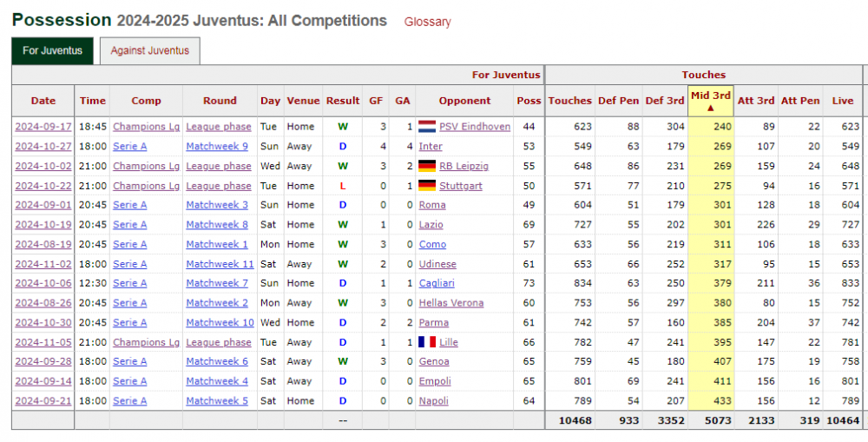
Task: Open the Empoli opponent link
Action: 435,381
